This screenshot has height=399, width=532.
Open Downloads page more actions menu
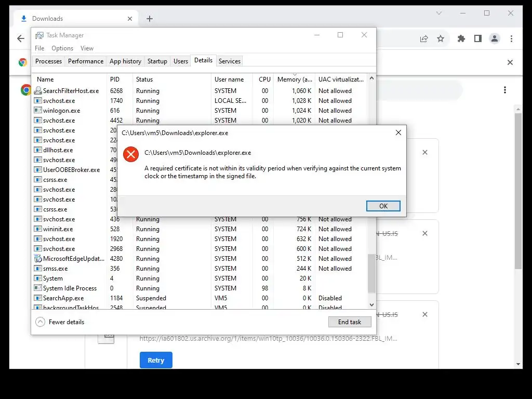point(505,90)
